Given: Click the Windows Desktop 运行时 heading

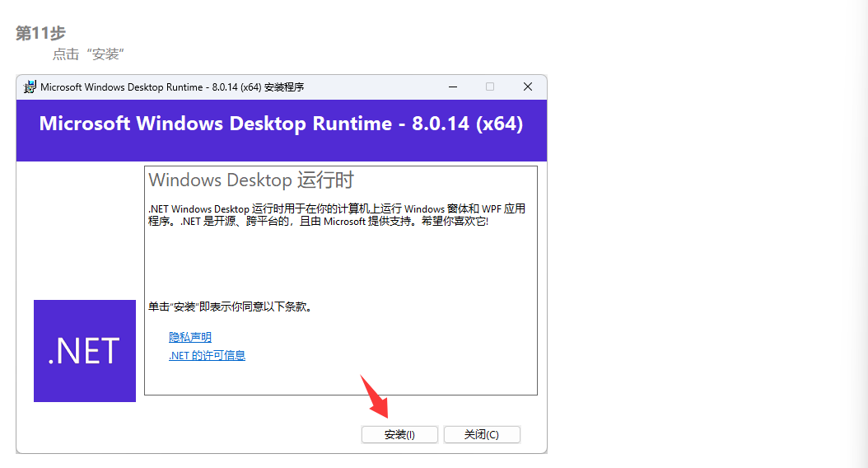Looking at the screenshot, I should [x=251, y=180].
